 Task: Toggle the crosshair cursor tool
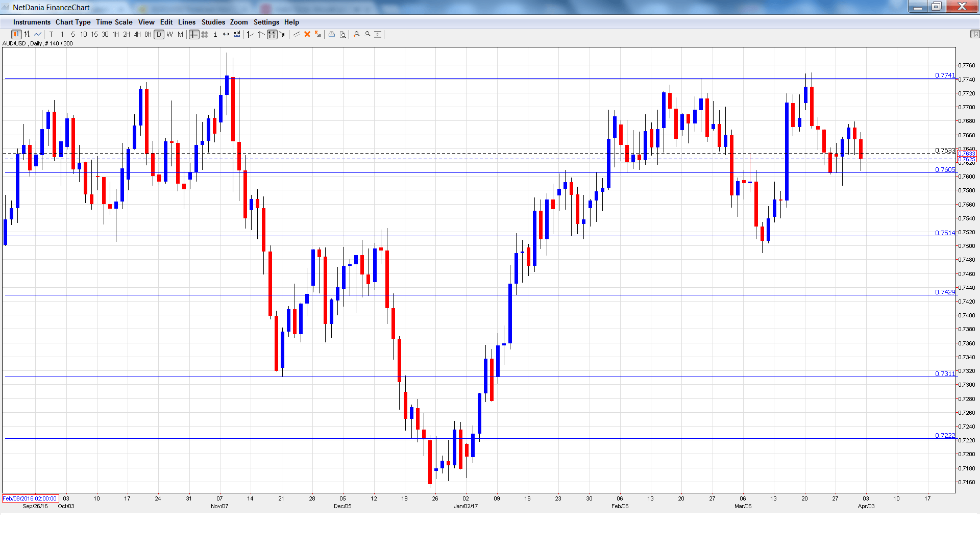click(194, 34)
